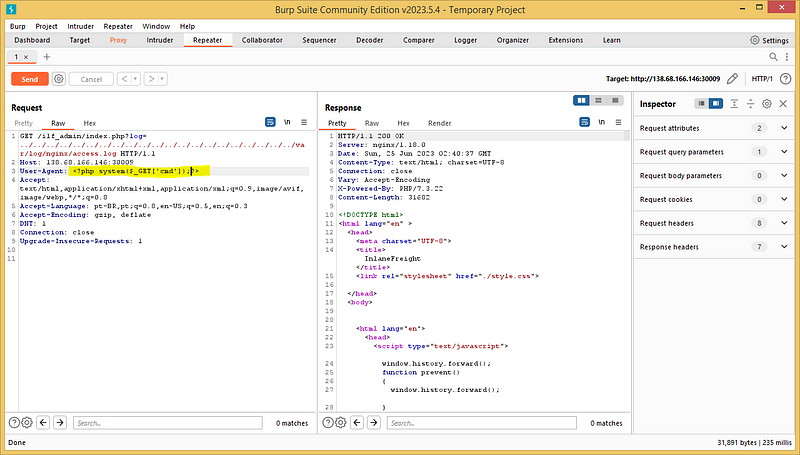
Task: Select top-bottom layout view
Action: [598, 100]
